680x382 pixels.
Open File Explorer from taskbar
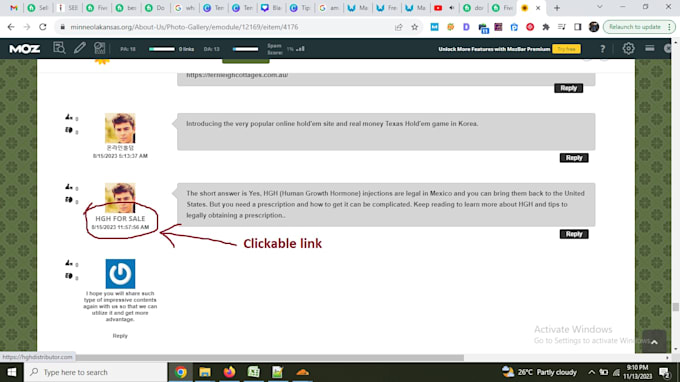205,372
